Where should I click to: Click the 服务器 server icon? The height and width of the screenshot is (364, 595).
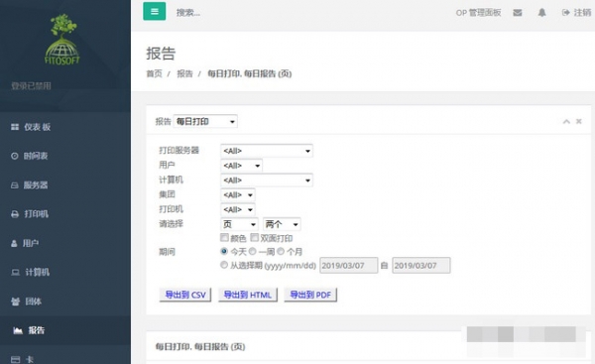pyautogui.click(x=15, y=185)
